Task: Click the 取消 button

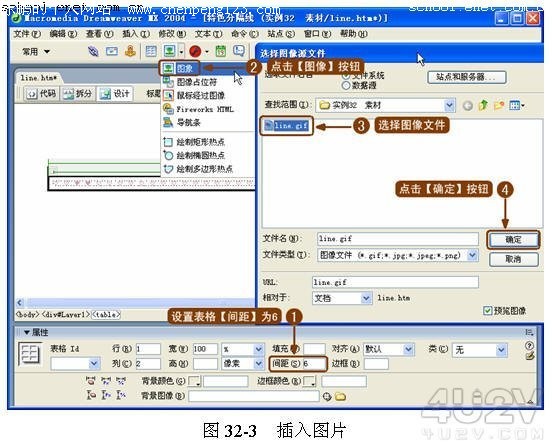Action: click(514, 259)
